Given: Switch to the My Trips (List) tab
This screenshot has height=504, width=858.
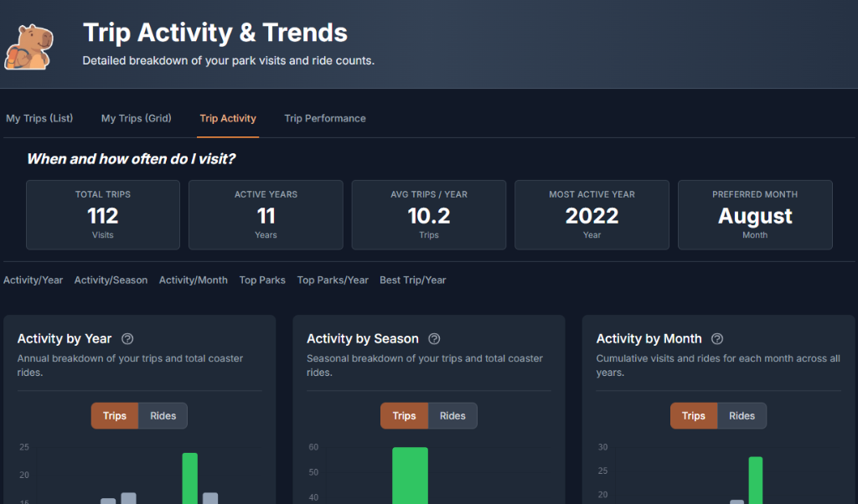Looking at the screenshot, I should click(x=39, y=118).
